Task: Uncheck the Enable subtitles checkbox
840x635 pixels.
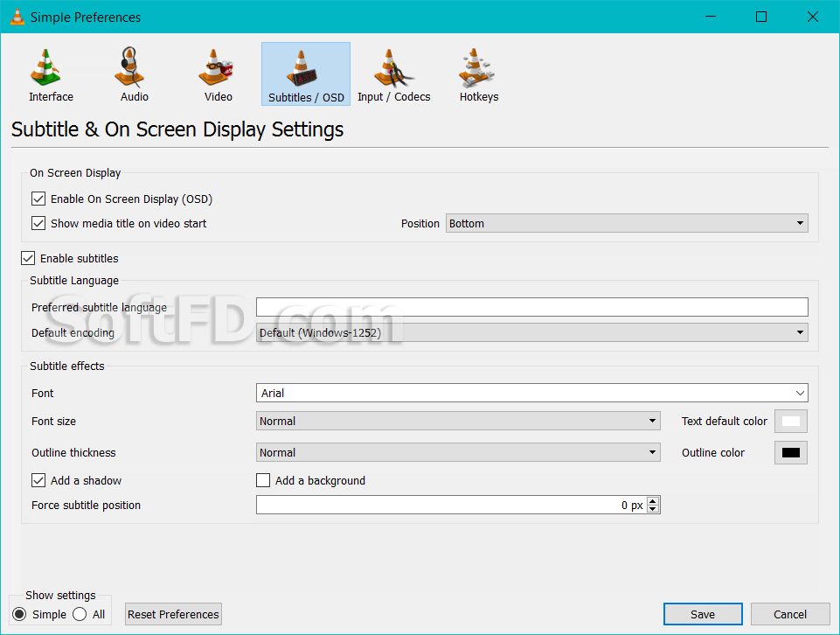Action: [x=28, y=258]
